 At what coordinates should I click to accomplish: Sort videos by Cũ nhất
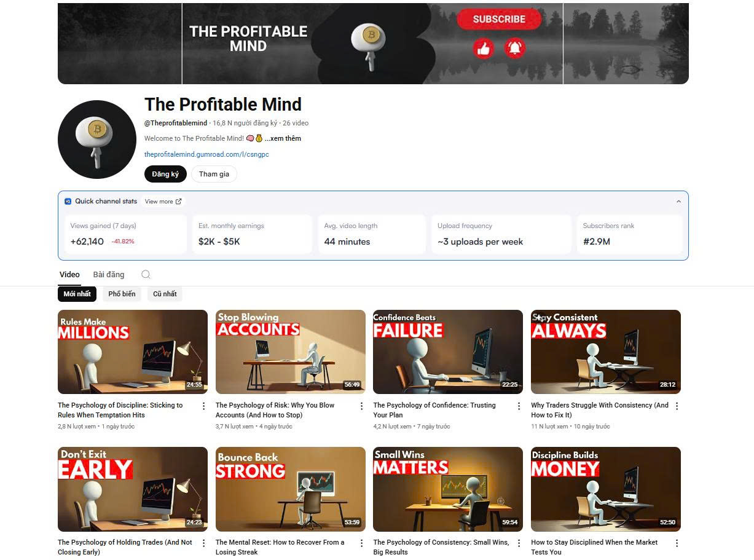point(165,294)
